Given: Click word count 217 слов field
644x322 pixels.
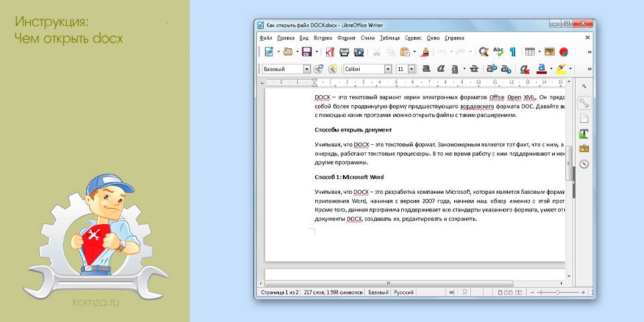Looking at the screenshot, I should [x=333, y=292].
